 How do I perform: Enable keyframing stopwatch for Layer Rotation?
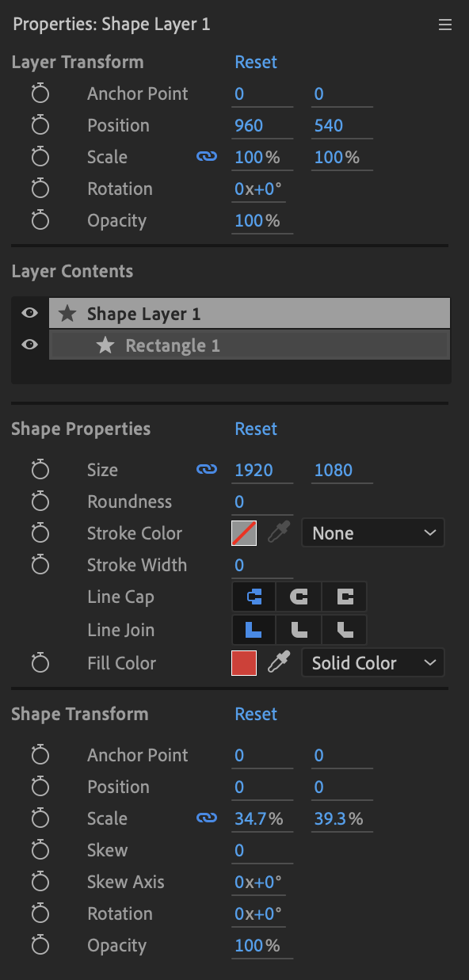pos(40,189)
